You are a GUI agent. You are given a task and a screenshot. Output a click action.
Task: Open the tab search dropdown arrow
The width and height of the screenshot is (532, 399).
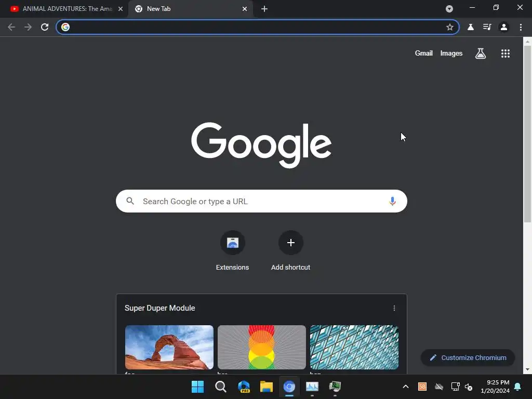click(x=449, y=9)
